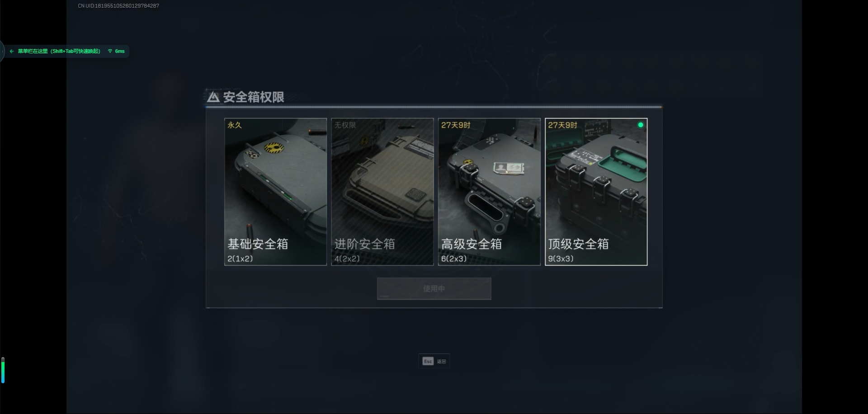Click 27天9时 timer on 高级安全箱

tap(456, 125)
